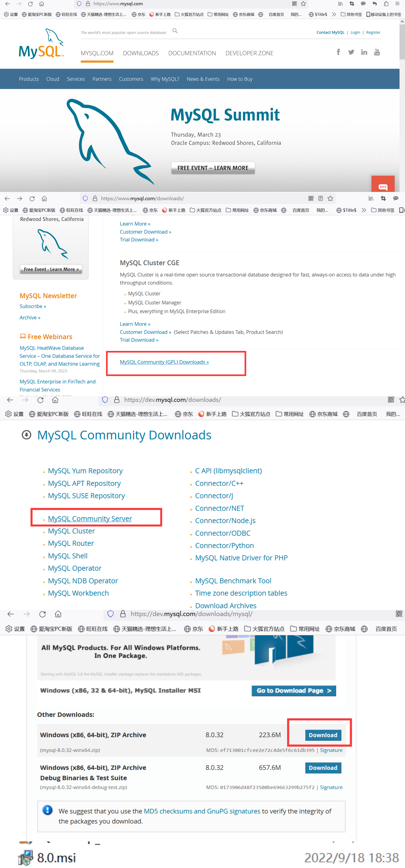This screenshot has width=405, height=868.
Task: Open the orange chat bubble widget
Action: tap(383, 184)
